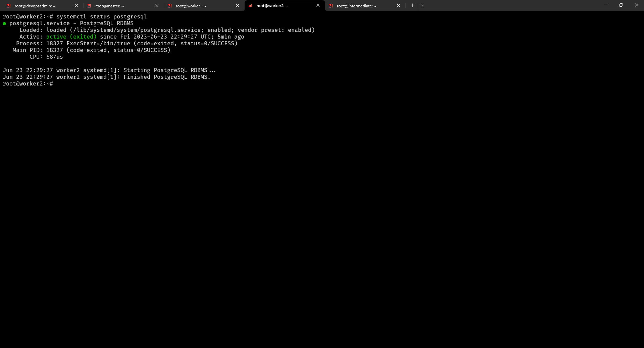Close the terminal window
Viewport: 644px width, 348px height.
(x=636, y=5)
